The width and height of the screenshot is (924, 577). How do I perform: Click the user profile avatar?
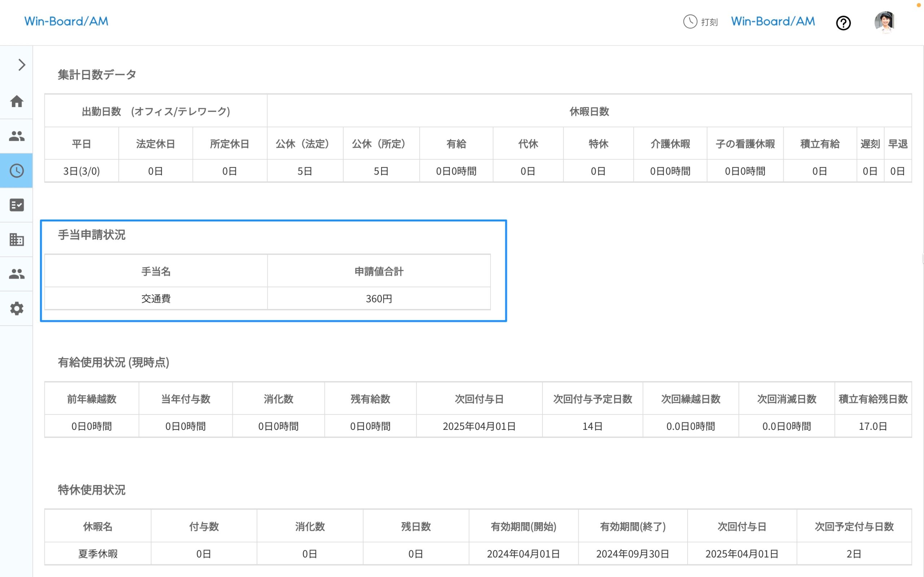click(x=885, y=22)
